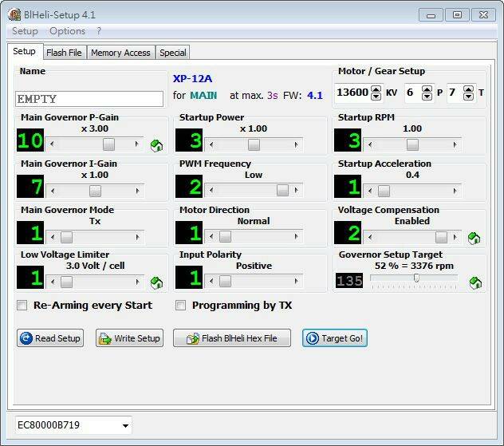Click the Write Setup button
The height and width of the screenshot is (446, 504).
pyautogui.click(x=129, y=338)
